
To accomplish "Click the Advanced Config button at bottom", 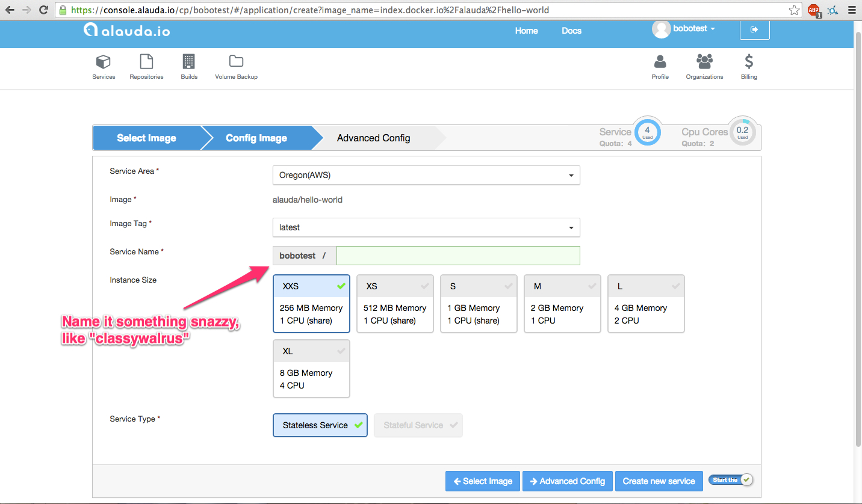I will coord(568,481).
